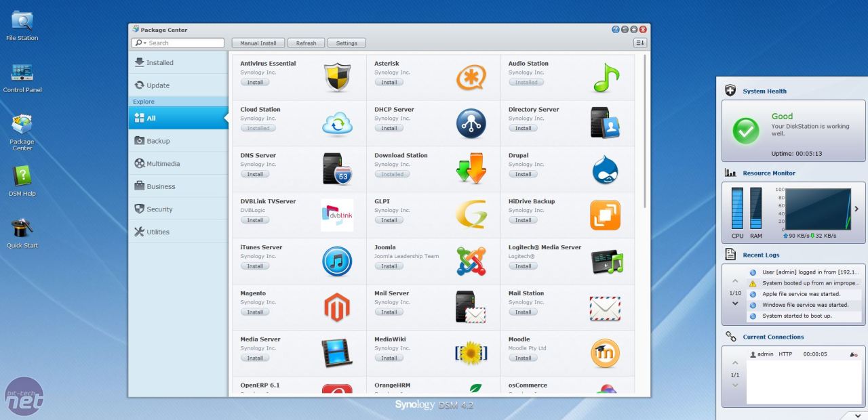Screen dimensions: 868x420
Task: Select the Utilities category
Action: click(x=178, y=232)
